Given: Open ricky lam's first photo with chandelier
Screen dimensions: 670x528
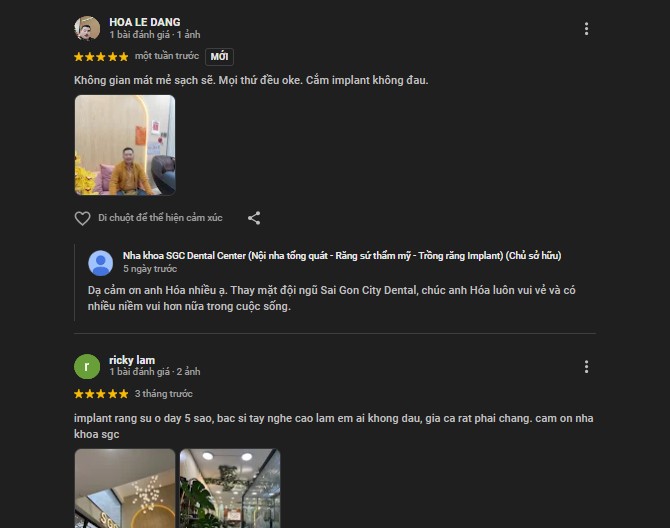Looking at the screenshot, I should point(125,488).
